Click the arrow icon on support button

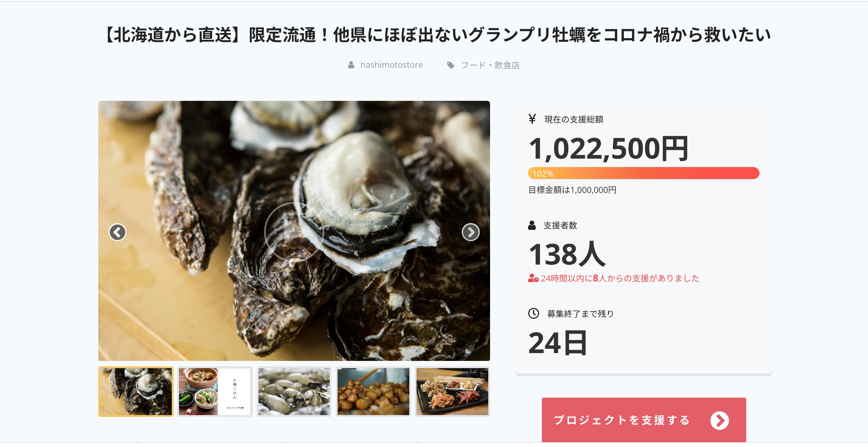point(719,421)
